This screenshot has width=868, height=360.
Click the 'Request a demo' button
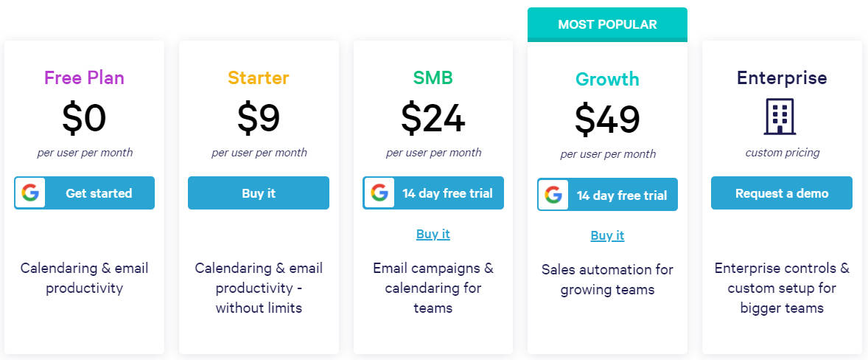tap(782, 193)
